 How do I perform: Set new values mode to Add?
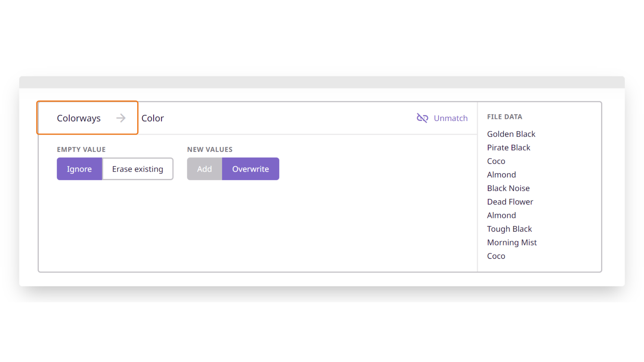(x=204, y=169)
